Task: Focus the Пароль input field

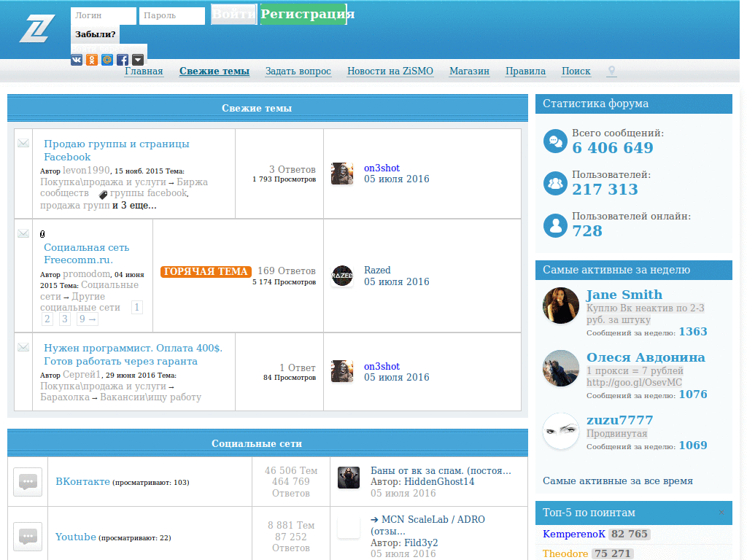Action: coord(172,16)
